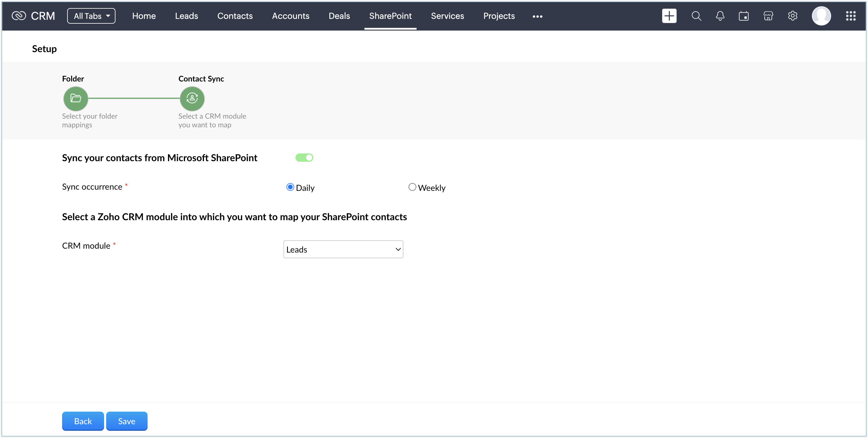Click the Contact Sync step icon
The image size is (868, 438).
coord(192,98)
